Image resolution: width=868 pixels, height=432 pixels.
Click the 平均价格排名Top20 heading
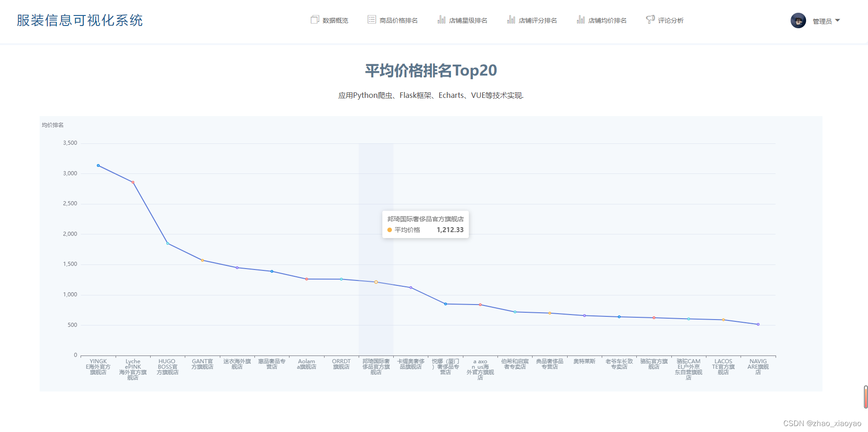[x=431, y=71]
